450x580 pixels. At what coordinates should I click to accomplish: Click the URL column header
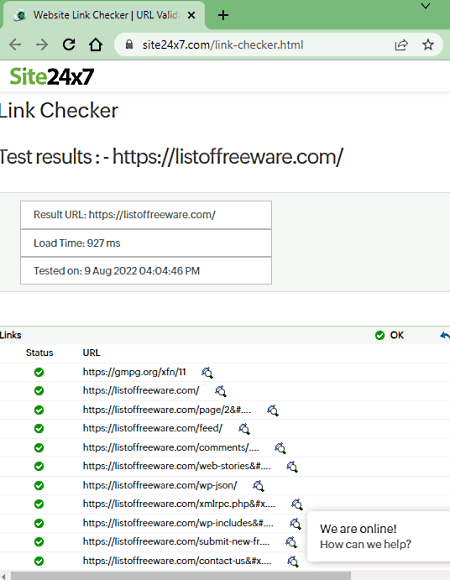(91, 353)
